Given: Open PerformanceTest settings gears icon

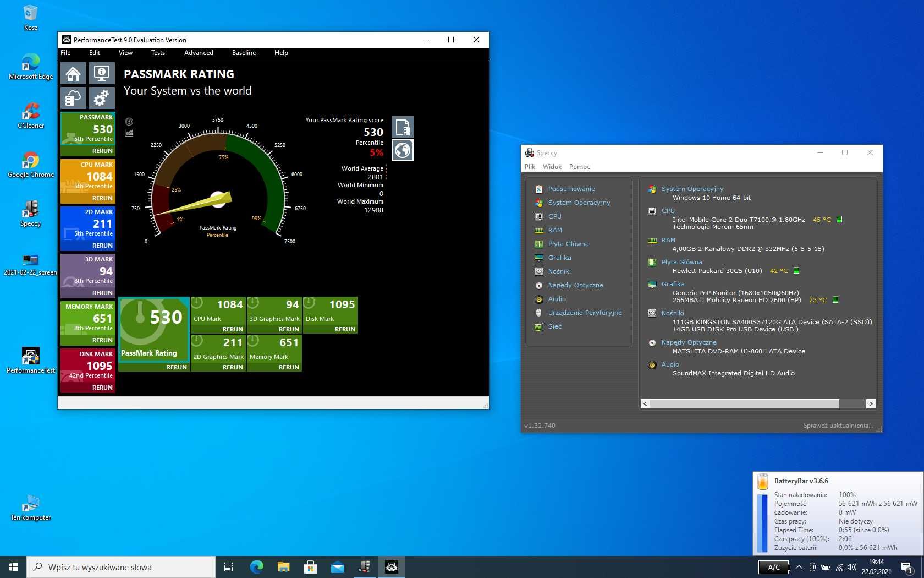Looking at the screenshot, I should (x=102, y=98).
